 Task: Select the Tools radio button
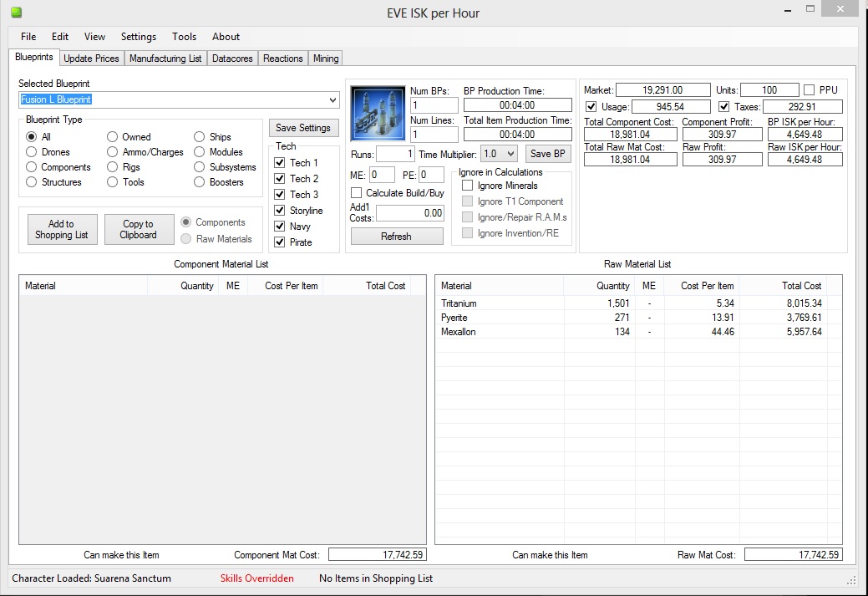(x=113, y=181)
